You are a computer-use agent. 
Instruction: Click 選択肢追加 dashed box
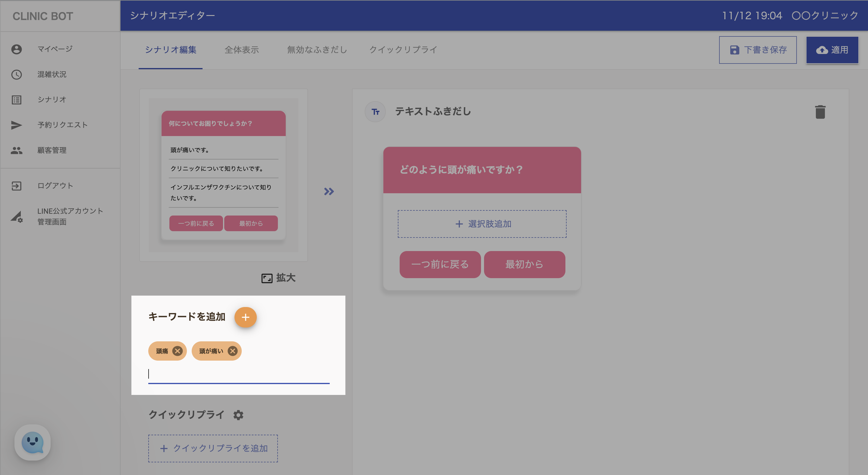tap(482, 224)
